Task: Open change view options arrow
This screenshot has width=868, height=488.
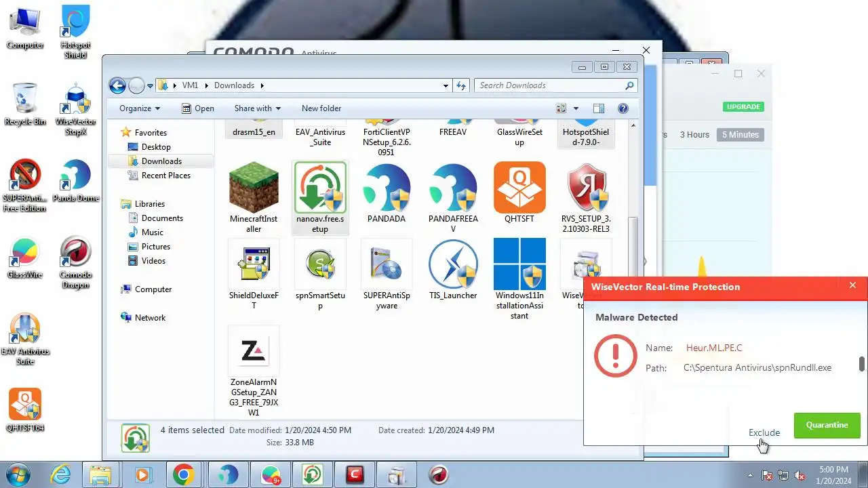Action: click(576, 108)
